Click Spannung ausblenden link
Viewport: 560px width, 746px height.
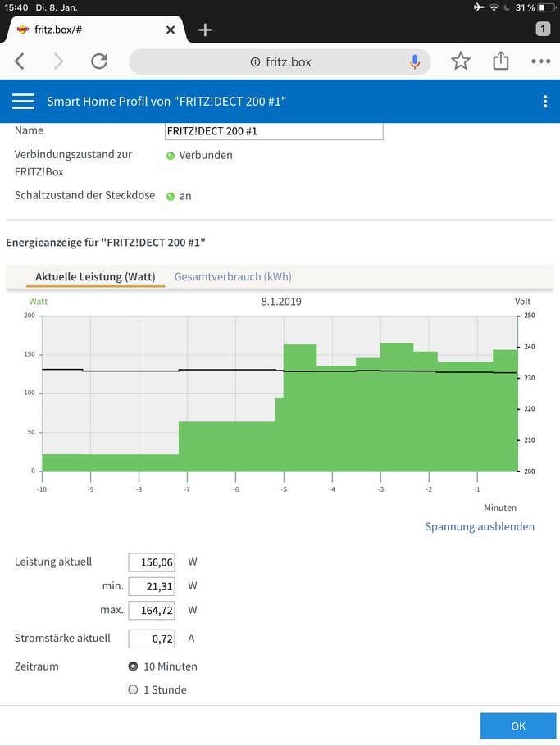pyautogui.click(x=480, y=526)
